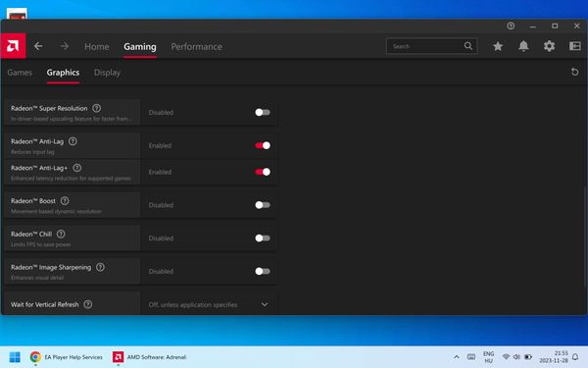Select the Gaming tab

coord(140,46)
